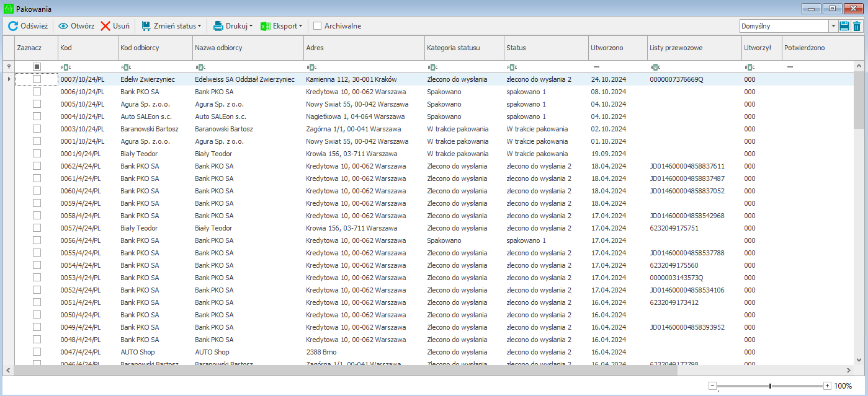Click the Drukuj printer icon
This screenshot has width=868, height=396.
[x=218, y=26]
